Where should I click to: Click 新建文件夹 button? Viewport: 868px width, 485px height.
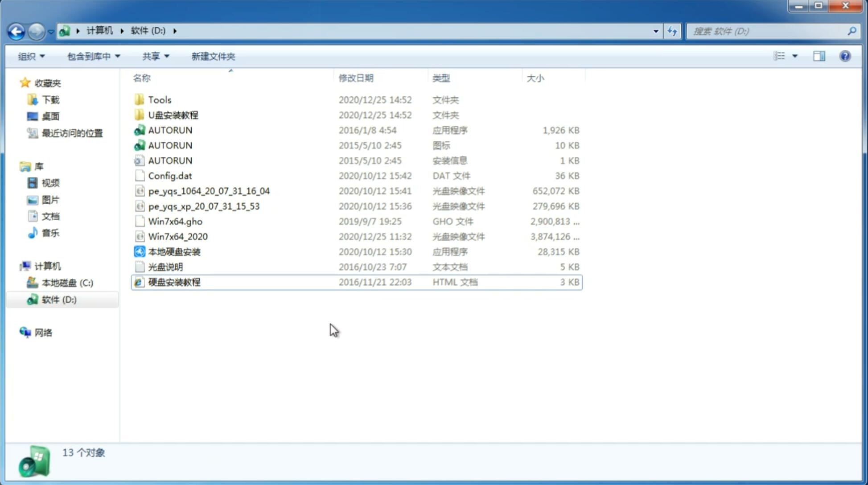point(213,56)
